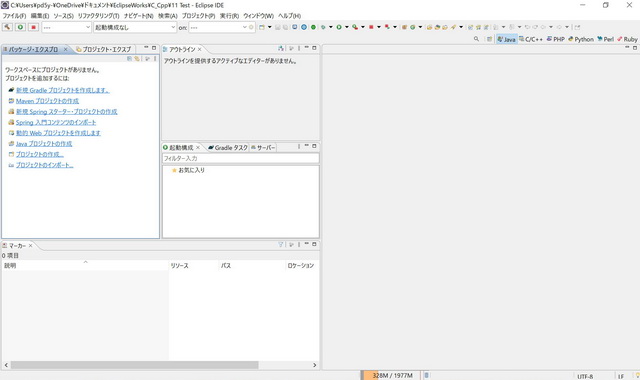The height and width of the screenshot is (380, 640).
Task: Switch to the Gradle タスク tab
Action: pyautogui.click(x=228, y=148)
